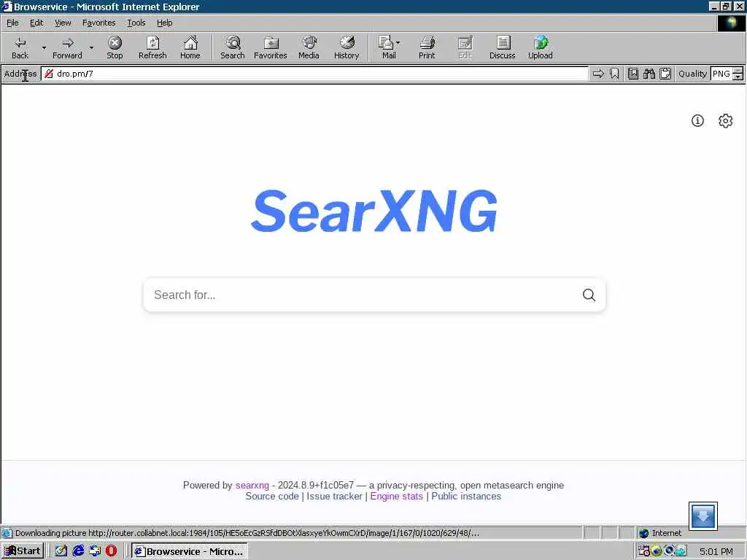Click the clipboard paste icon

point(665,74)
